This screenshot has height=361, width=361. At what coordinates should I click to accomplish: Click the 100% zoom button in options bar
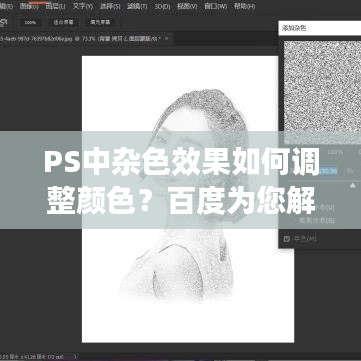(30, 22)
